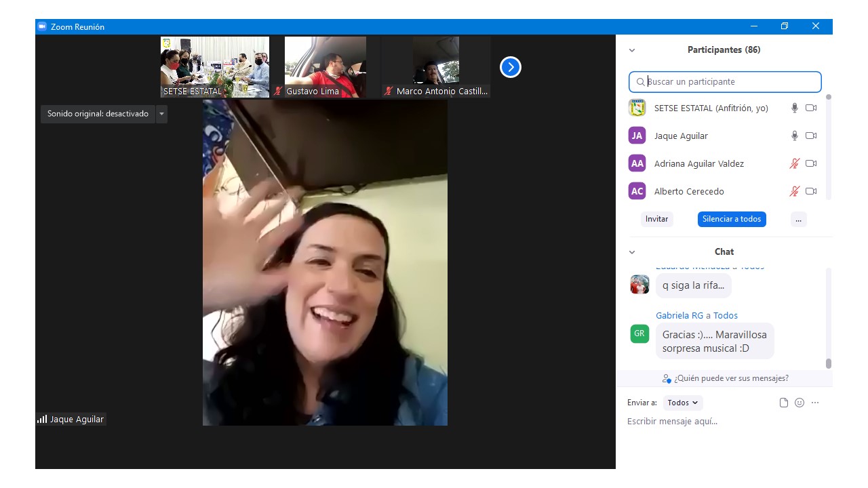Click the magnifier icon in participant search
The width and height of the screenshot is (868, 488).
640,82
